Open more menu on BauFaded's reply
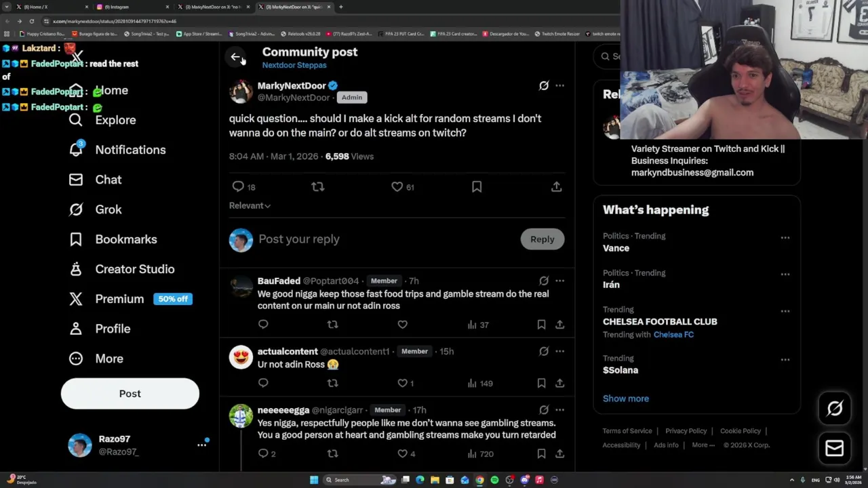The image size is (868, 488). [x=559, y=281]
